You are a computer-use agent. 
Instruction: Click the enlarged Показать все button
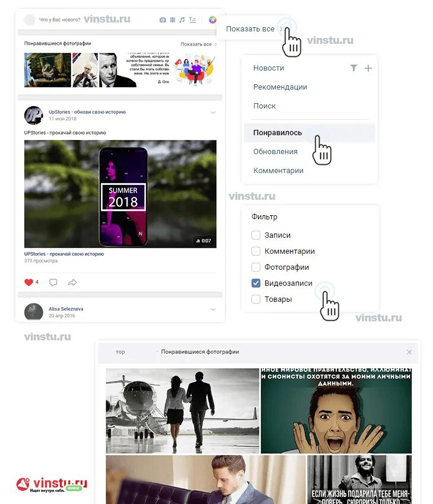254,29
